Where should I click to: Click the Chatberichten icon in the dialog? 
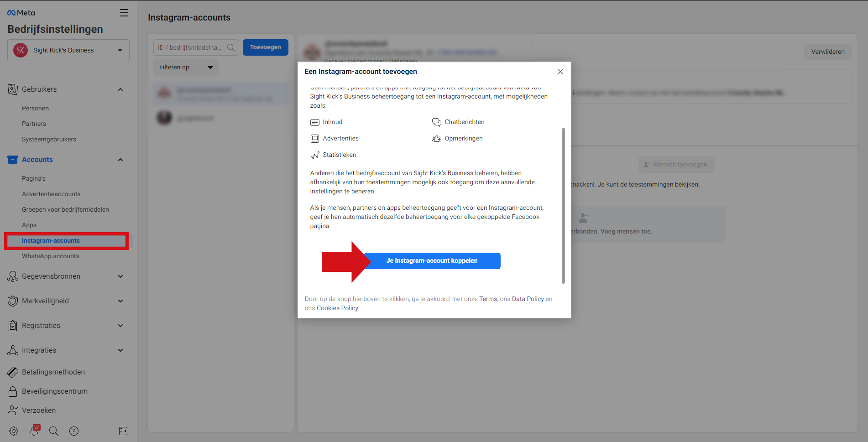coord(437,122)
